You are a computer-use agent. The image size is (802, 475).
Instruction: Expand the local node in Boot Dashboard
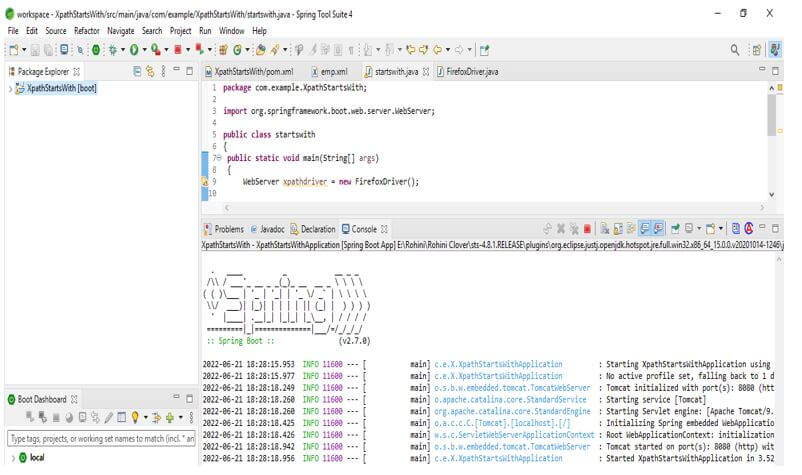[13, 458]
